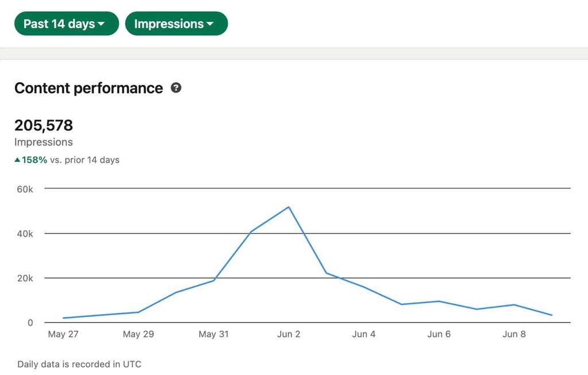Select the Content performance heading
The width and height of the screenshot is (588, 375).
pos(88,88)
